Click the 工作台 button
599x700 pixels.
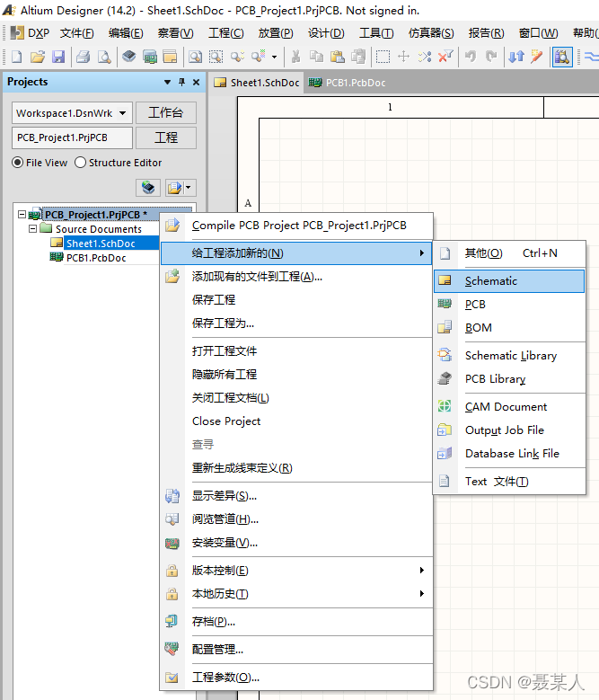pyautogui.click(x=166, y=112)
